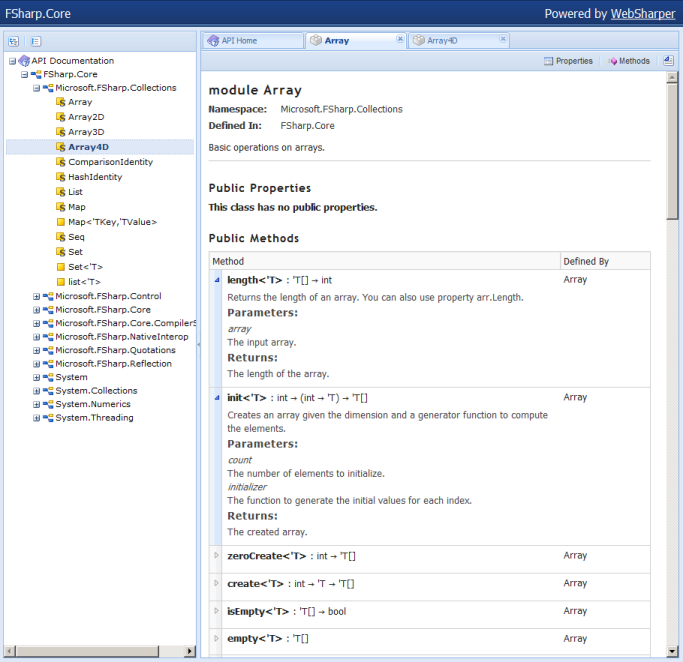Open the WebSharper link
The image size is (683, 662).
click(x=642, y=14)
